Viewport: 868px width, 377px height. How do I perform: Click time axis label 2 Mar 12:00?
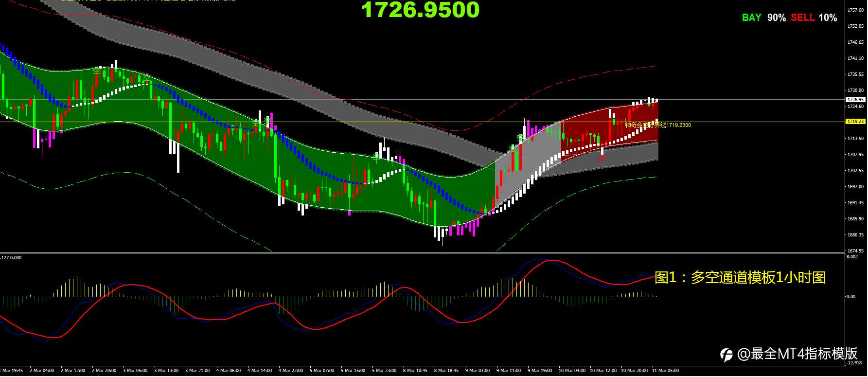tap(73, 371)
